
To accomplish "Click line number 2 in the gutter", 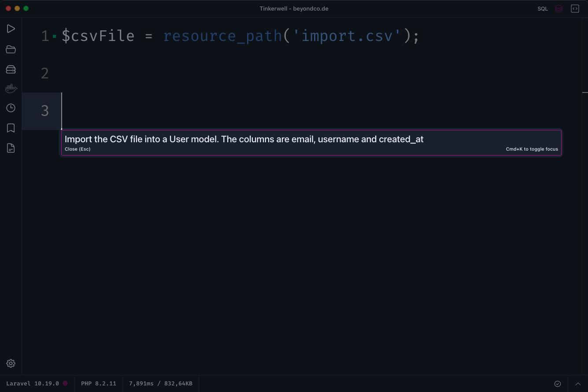I will tap(45, 74).
